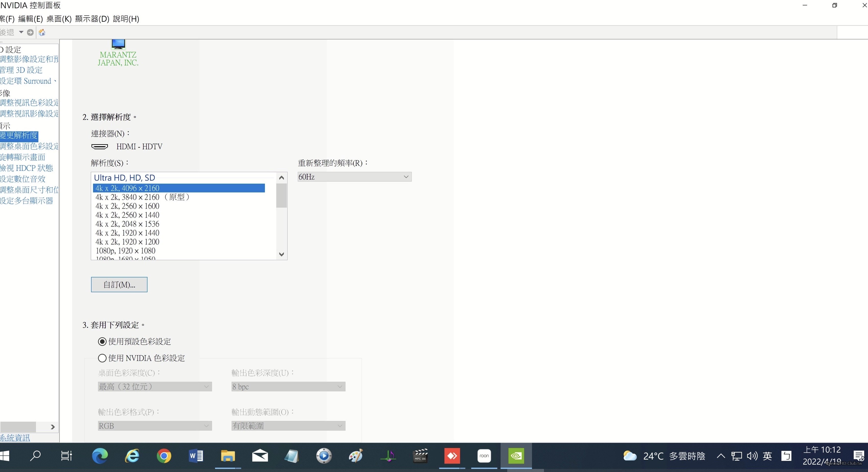Screen dimensions: 868x472
Task: Open 設定多台顯示器 in sidebar
Action: click(27, 201)
